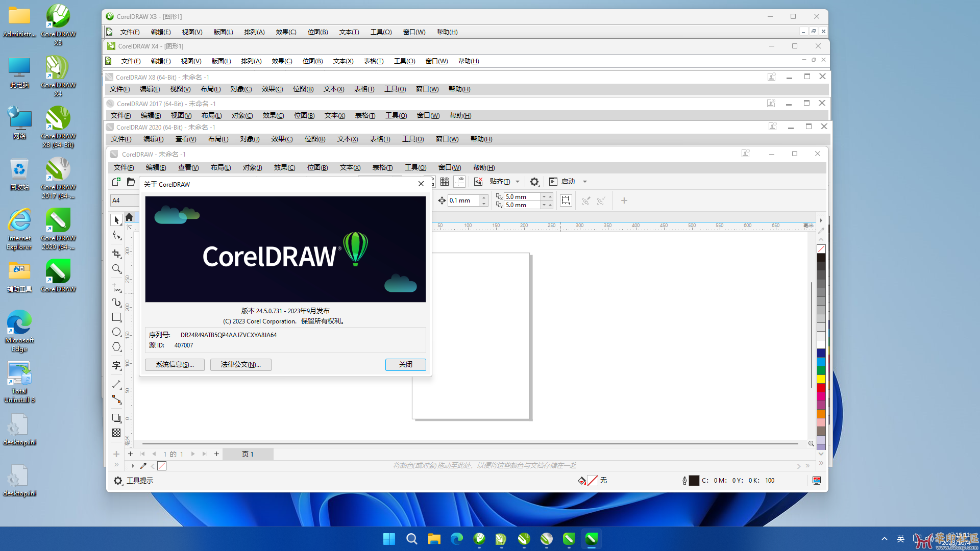Expand the 贴齐 snap-to dropdown

pyautogui.click(x=518, y=182)
